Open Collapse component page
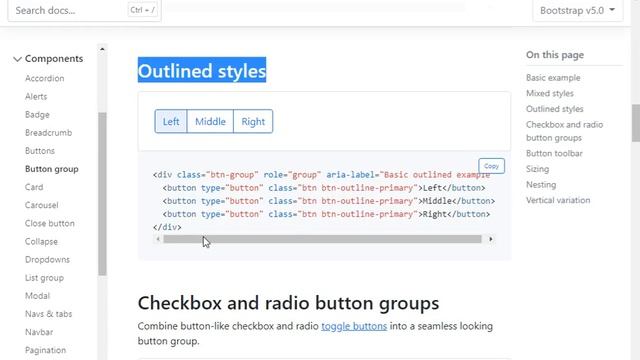The height and width of the screenshot is (360, 640). [41, 241]
